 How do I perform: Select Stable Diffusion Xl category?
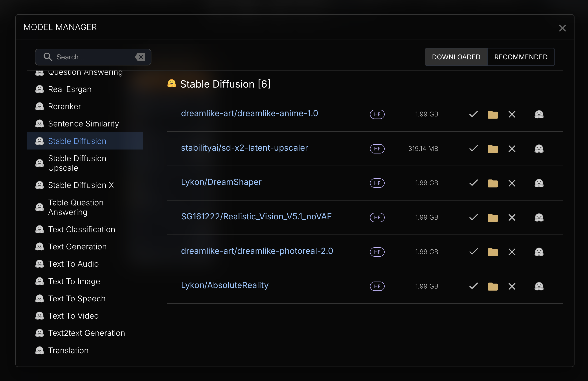coord(85,185)
